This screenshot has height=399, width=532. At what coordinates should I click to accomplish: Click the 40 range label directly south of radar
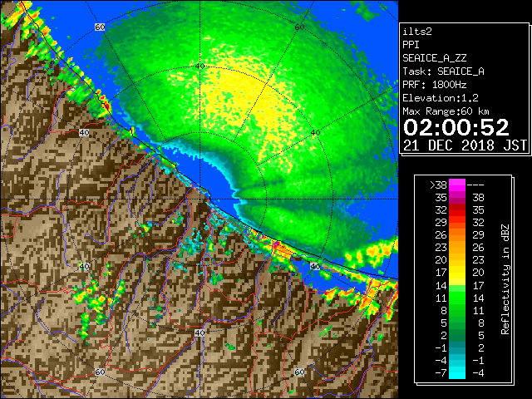point(199,332)
